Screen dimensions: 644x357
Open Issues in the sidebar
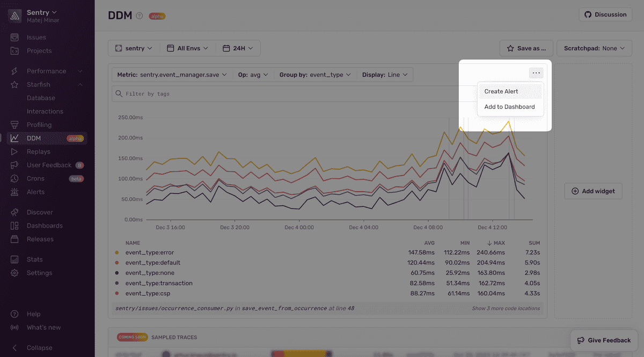(36, 38)
